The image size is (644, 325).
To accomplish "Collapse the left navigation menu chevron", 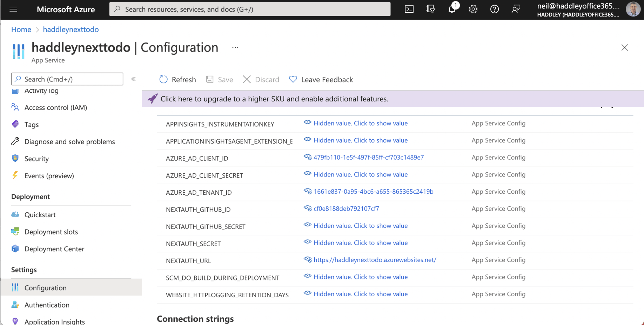I will click(x=133, y=79).
